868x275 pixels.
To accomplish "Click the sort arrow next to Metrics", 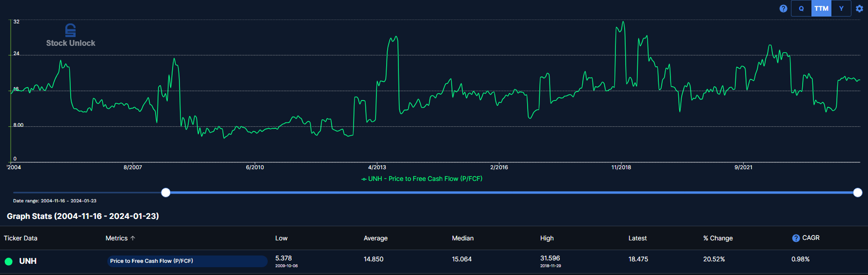I will [x=133, y=238].
